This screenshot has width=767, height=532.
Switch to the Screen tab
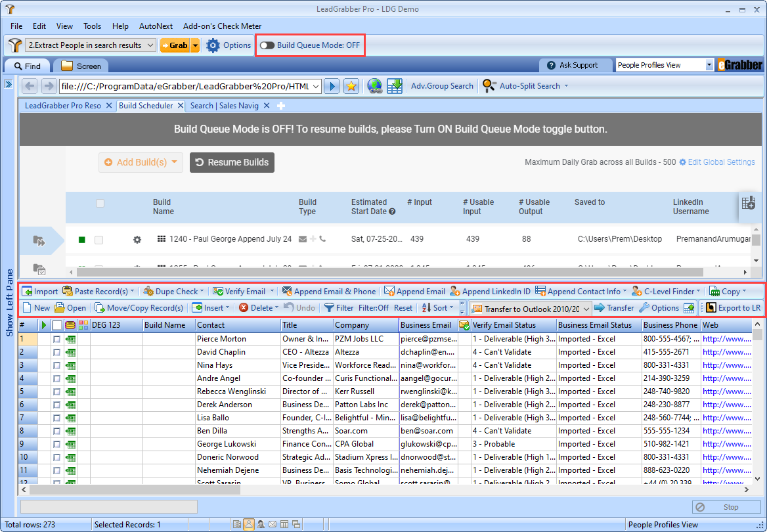coord(81,66)
